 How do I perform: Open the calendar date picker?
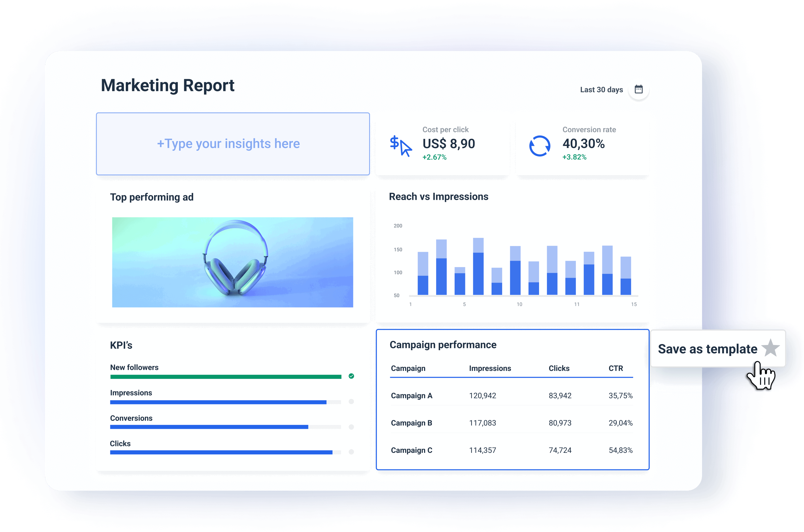[x=639, y=89]
